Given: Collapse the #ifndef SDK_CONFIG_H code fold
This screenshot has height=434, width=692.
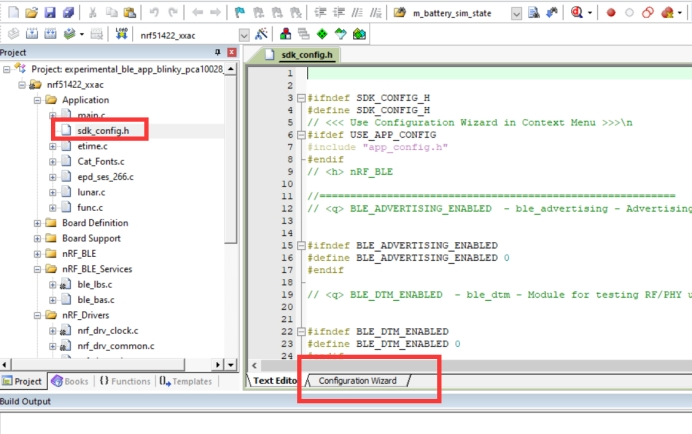Looking at the screenshot, I should (299, 98).
